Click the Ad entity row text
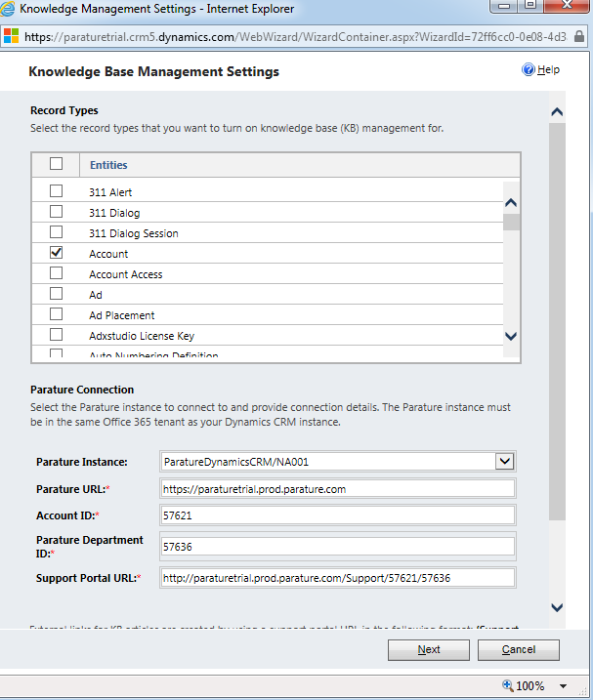The height and width of the screenshot is (700, 593). (x=96, y=295)
